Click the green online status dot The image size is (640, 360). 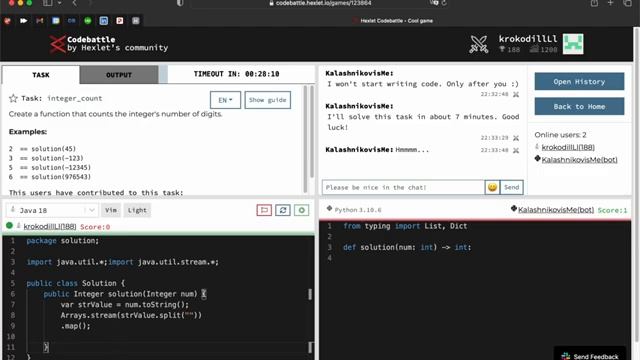pos(9,225)
